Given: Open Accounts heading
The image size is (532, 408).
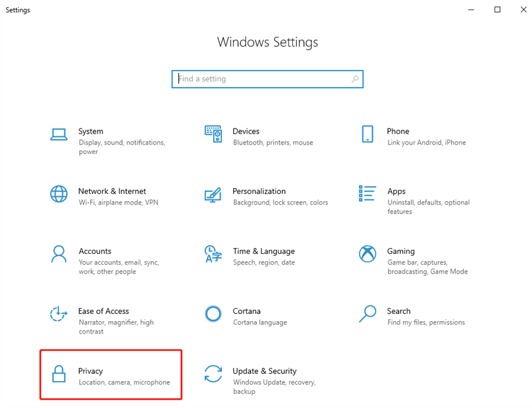Looking at the screenshot, I should point(95,252).
